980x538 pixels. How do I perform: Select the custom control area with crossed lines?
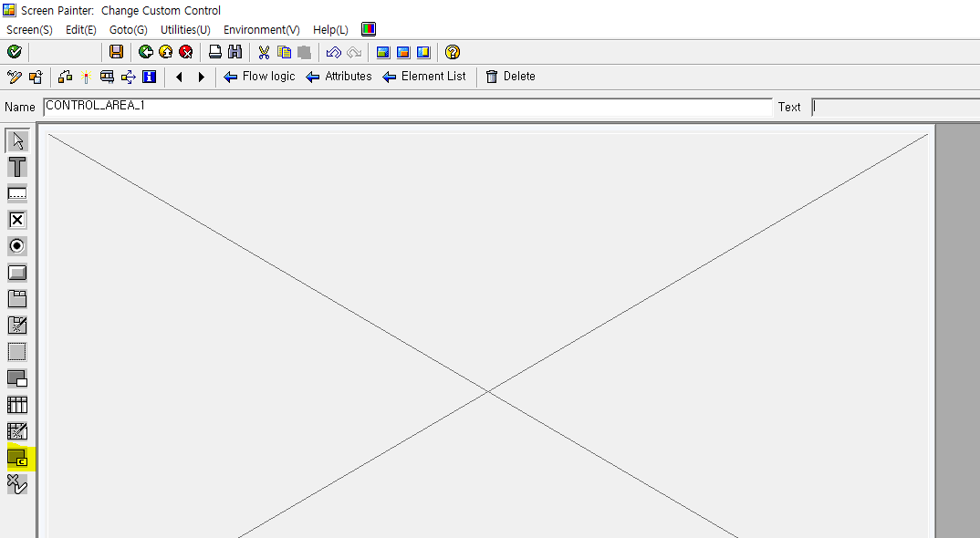pyautogui.click(x=487, y=335)
